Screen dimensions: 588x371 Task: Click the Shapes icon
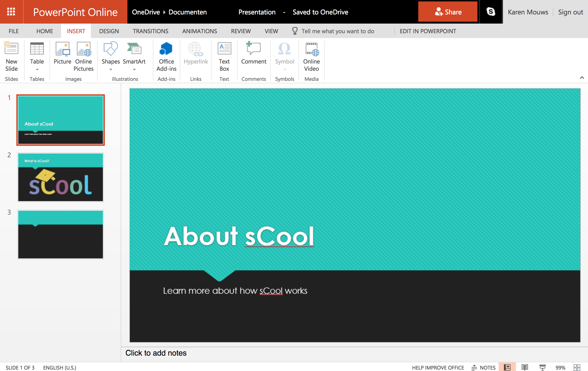tap(111, 49)
